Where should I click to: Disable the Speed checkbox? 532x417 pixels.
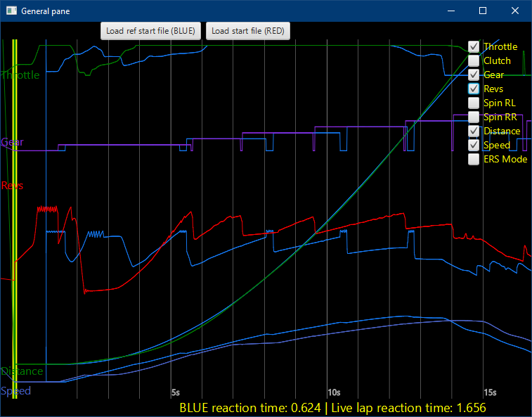point(474,145)
